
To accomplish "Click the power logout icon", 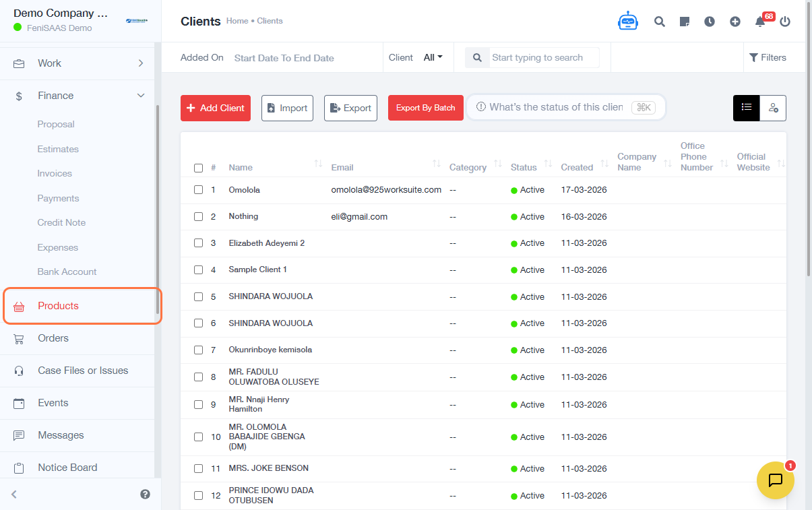I will (784, 22).
